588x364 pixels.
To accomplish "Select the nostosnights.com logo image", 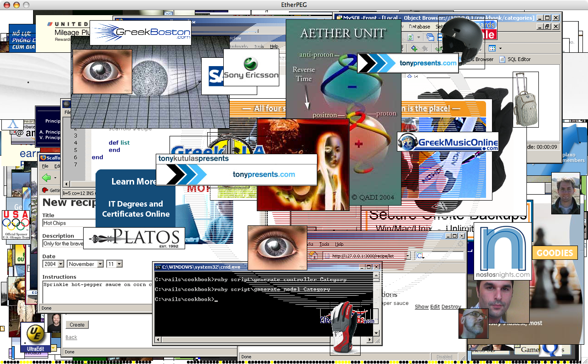I will (x=503, y=251).
